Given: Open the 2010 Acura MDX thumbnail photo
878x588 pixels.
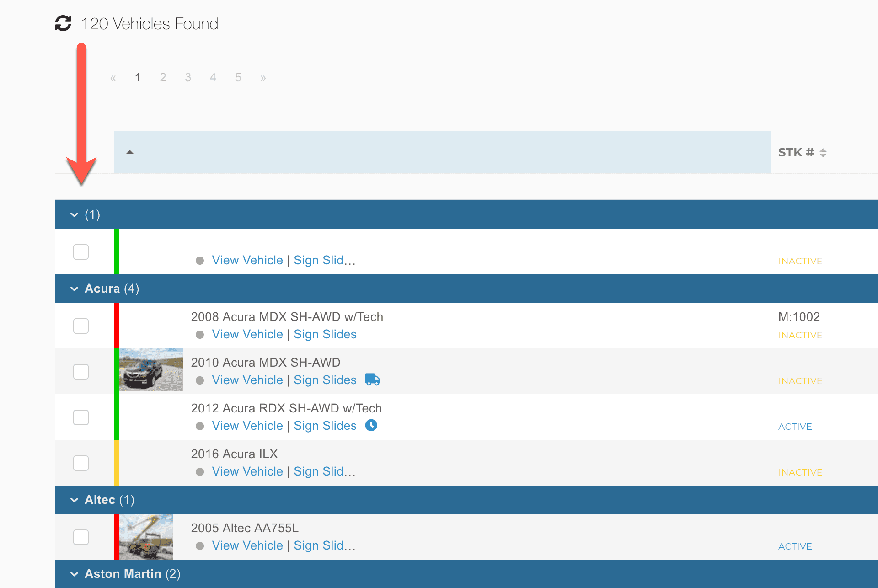Looking at the screenshot, I should (150, 370).
